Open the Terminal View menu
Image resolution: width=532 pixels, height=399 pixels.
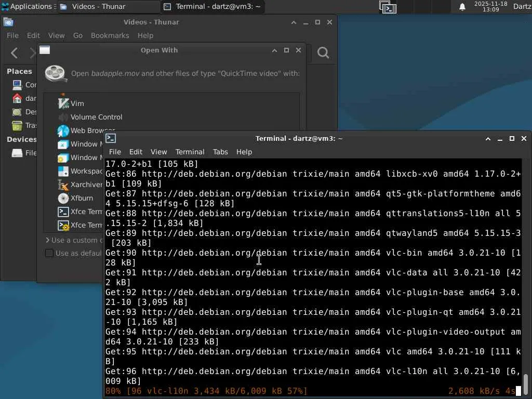159,152
